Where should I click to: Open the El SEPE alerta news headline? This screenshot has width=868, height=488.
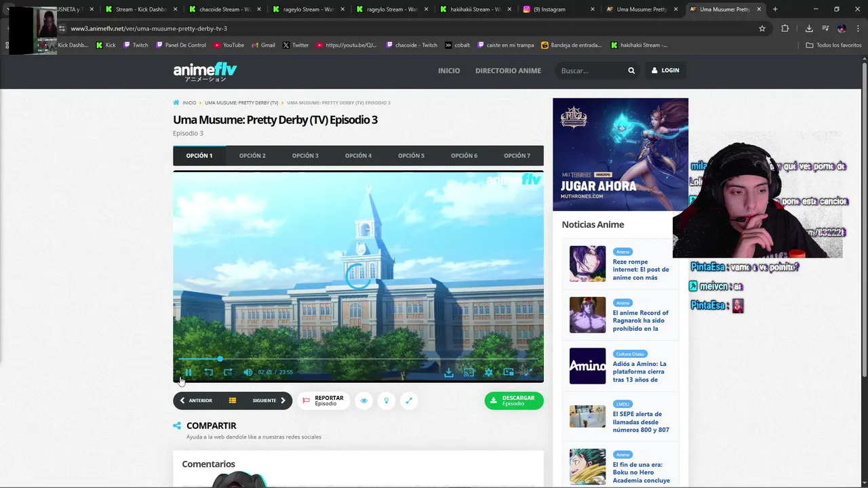click(641, 422)
